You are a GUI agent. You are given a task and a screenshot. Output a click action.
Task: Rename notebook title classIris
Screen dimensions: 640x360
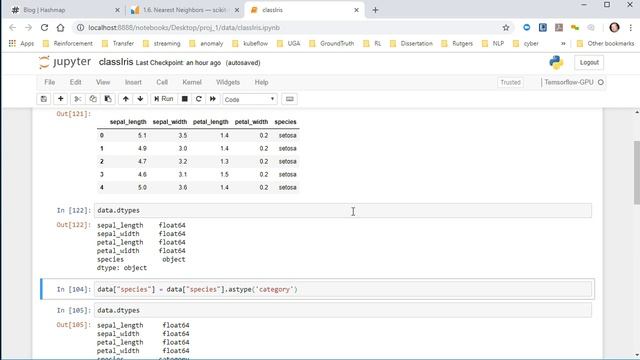(116, 62)
